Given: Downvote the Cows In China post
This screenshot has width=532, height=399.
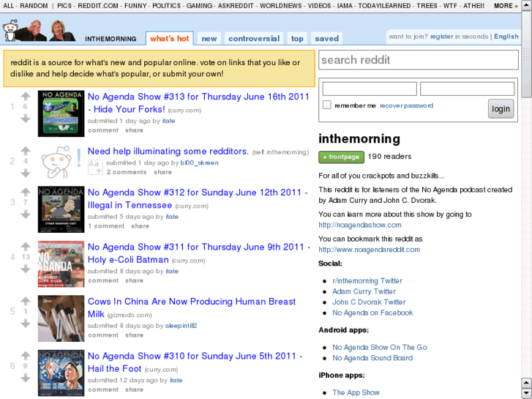Looking at the screenshot, I should pyautogui.click(x=26, y=324).
